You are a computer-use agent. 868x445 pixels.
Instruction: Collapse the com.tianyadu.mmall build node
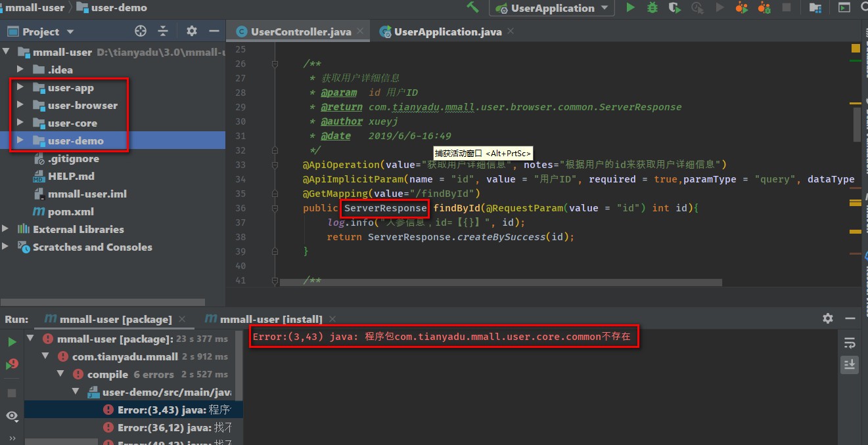pos(45,357)
